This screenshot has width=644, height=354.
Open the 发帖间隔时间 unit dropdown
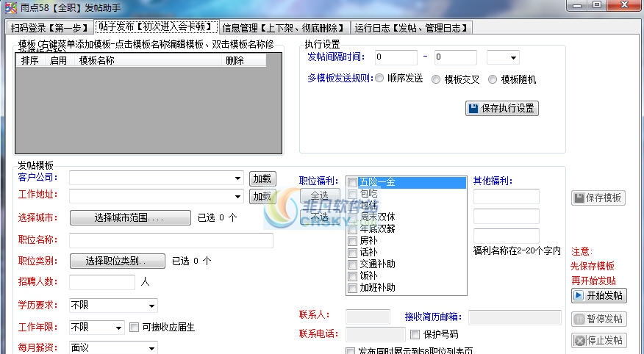point(503,57)
